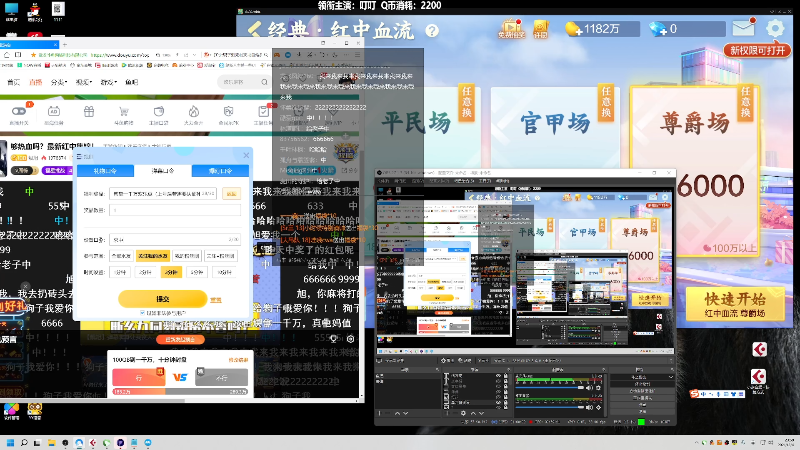The height and width of the screenshot is (450, 800).
Task: Click the bookmark star in the address bar
Action: tap(33, 55)
